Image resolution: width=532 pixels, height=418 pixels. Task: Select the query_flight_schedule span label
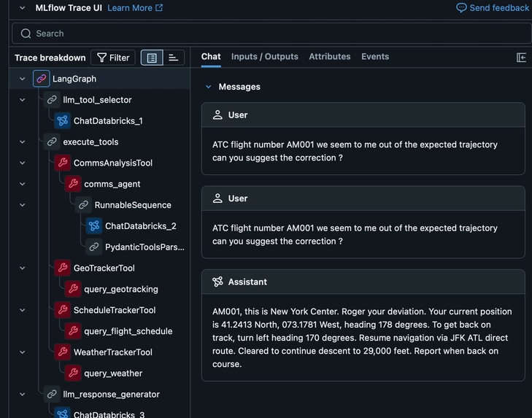click(x=128, y=331)
